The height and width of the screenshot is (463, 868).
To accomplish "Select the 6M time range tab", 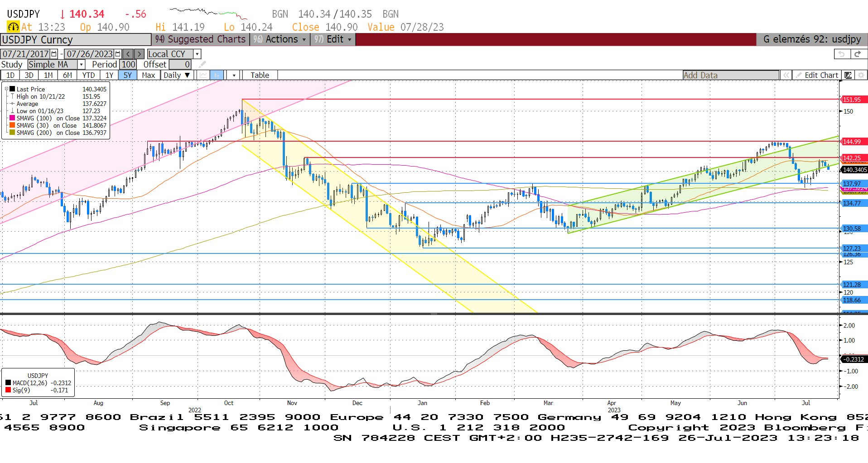I will (x=68, y=75).
